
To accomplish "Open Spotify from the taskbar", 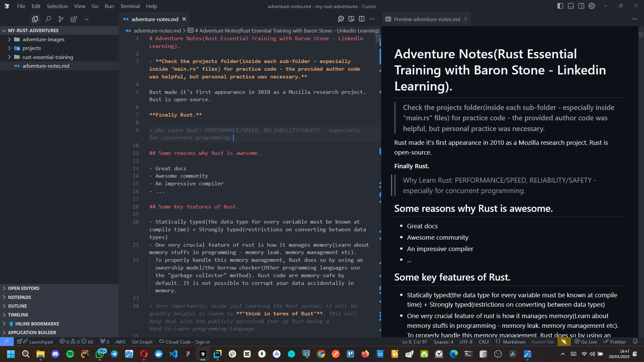I will 70,354.
